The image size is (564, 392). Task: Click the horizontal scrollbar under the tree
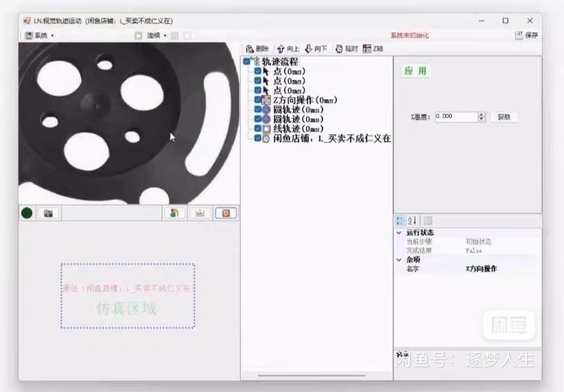(x=312, y=375)
